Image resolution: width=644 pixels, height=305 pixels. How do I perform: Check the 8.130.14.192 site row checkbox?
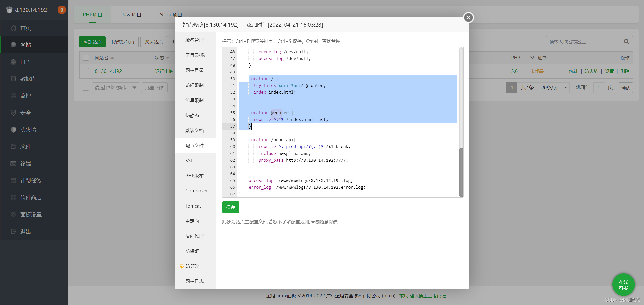[x=86, y=71]
